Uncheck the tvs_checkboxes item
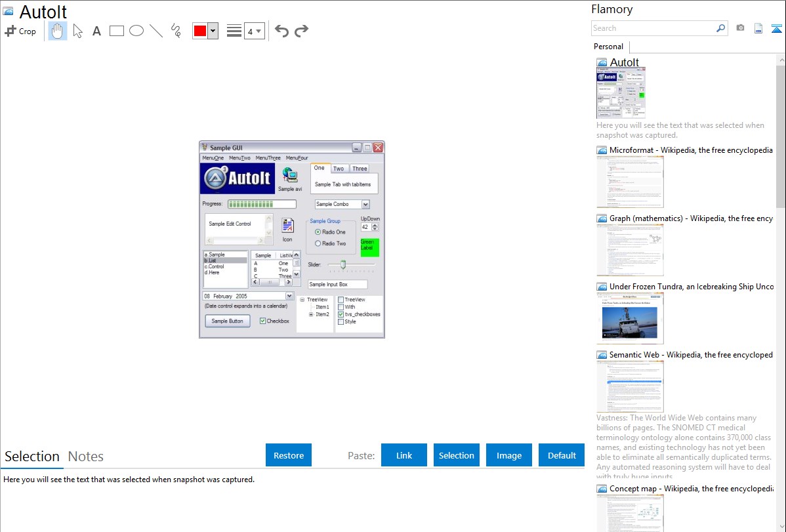 [x=341, y=314]
